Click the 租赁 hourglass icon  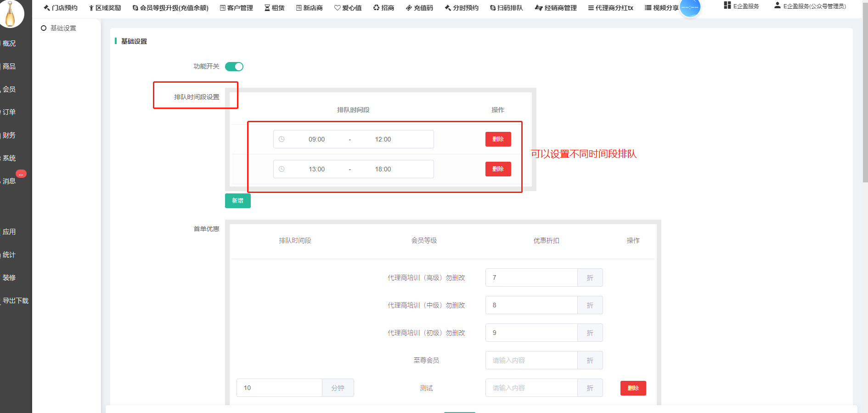(267, 8)
